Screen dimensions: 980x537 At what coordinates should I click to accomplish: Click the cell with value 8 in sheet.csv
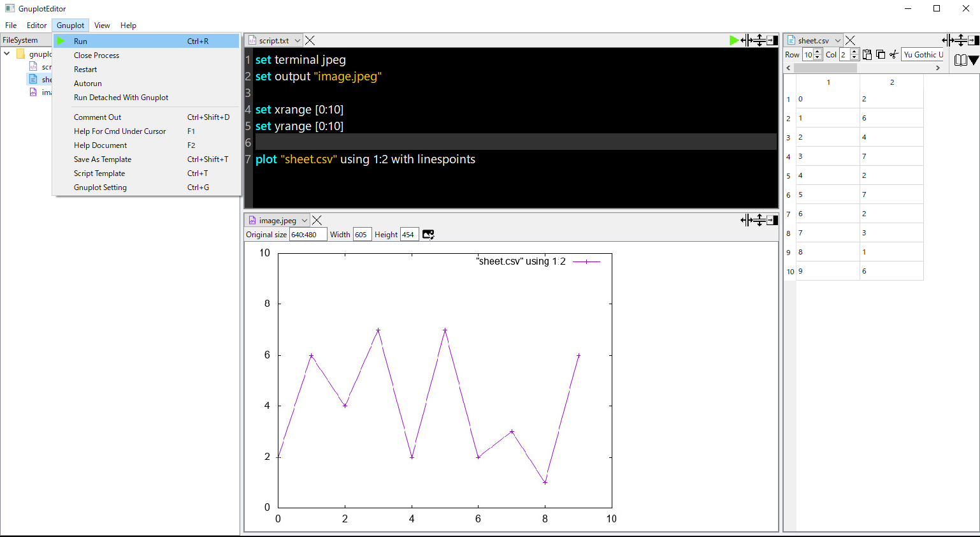(828, 252)
